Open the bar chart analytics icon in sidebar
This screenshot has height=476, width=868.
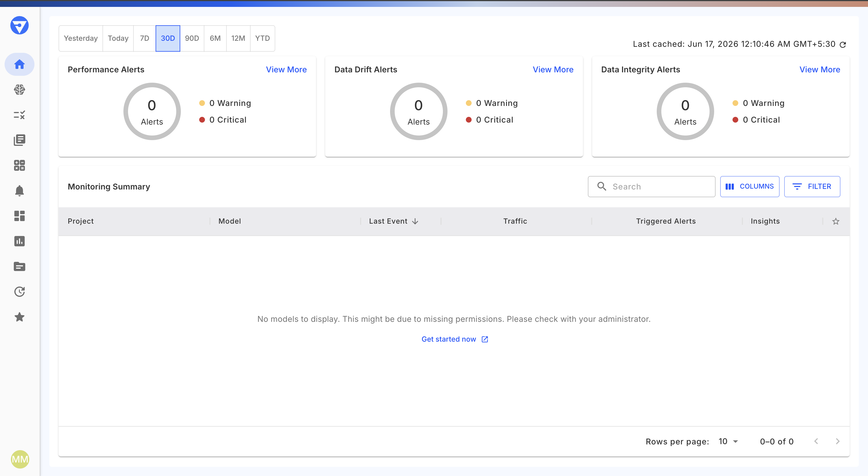point(19,241)
